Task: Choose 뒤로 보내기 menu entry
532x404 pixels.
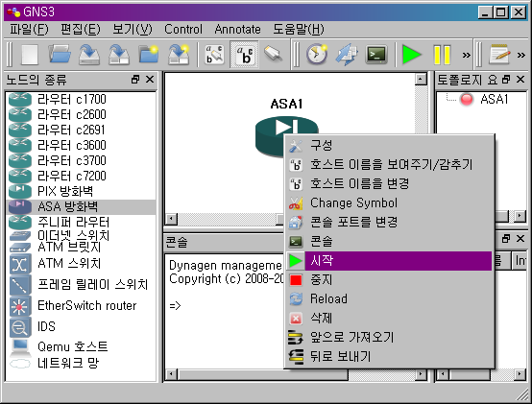Action: pos(389,357)
